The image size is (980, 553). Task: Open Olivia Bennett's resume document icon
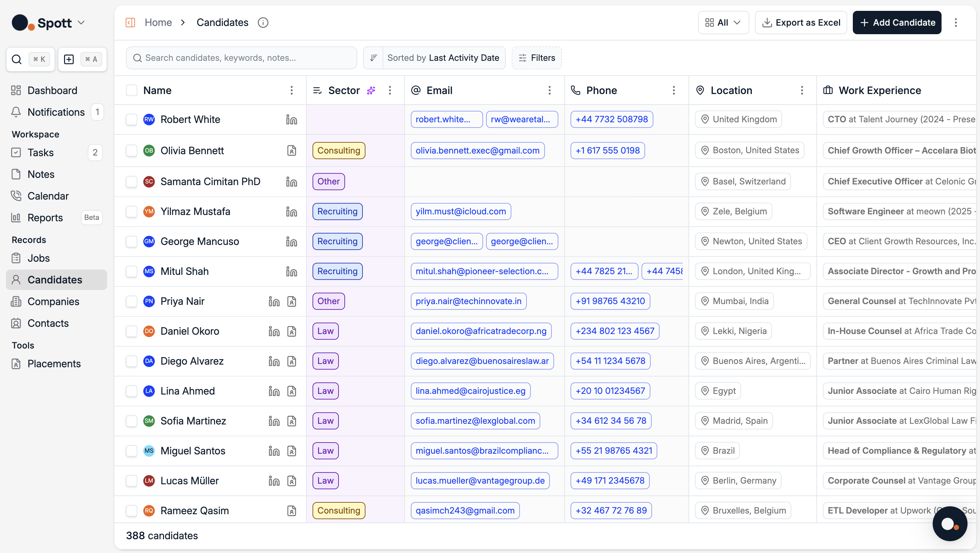tap(292, 151)
